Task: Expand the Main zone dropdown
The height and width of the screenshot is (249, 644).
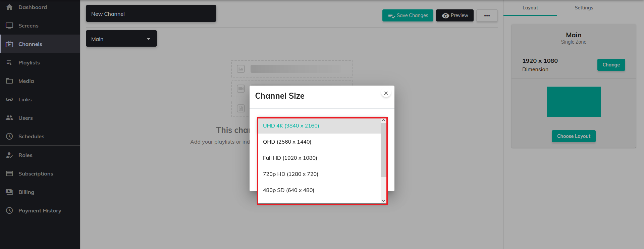Action: pyautogui.click(x=121, y=39)
